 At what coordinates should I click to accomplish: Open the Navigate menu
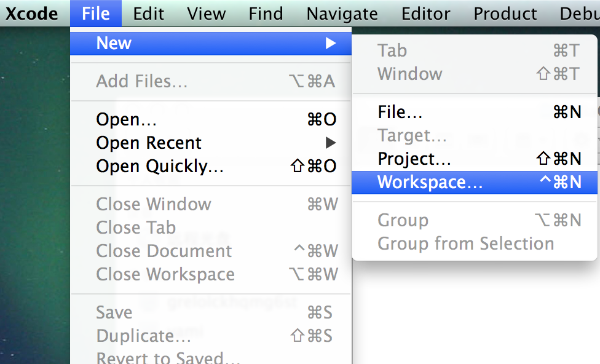(342, 14)
